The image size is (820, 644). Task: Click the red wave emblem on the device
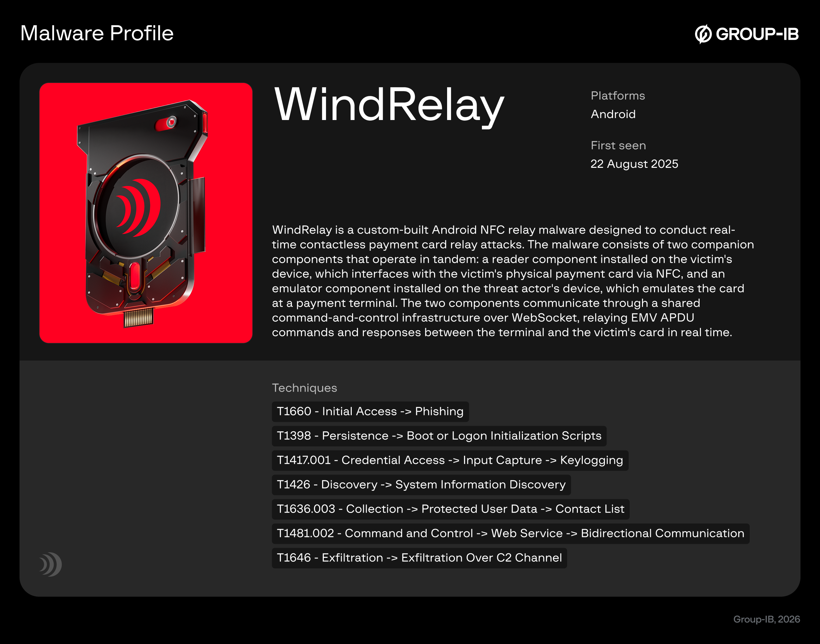pyautogui.click(x=138, y=208)
